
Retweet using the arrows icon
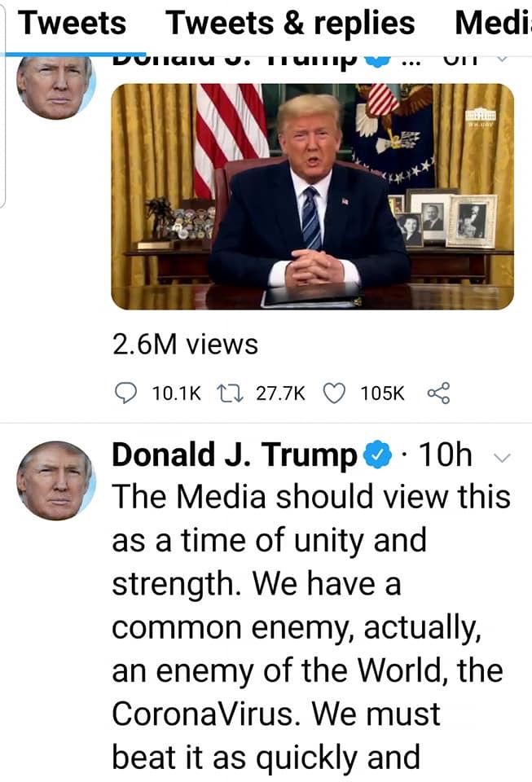(x=230, y=393)
